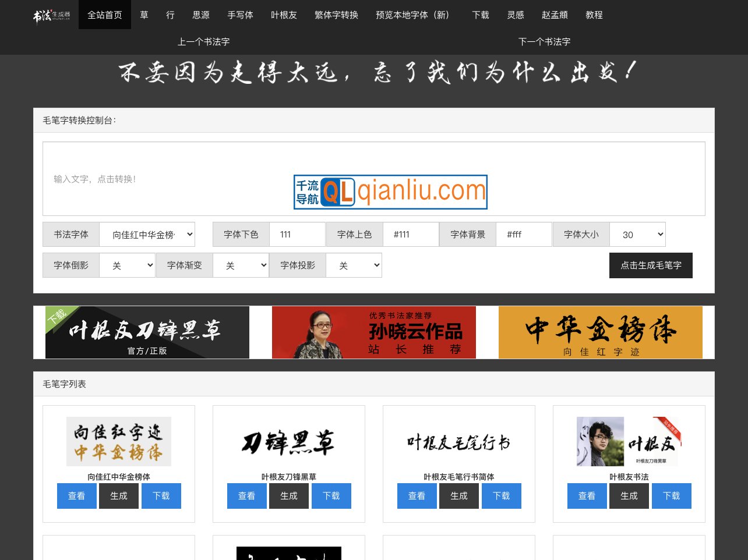Viewport: 748px width, 560px height.
Task: Open the 孙晓云作品 banner
Action: (x=373, y=332)
